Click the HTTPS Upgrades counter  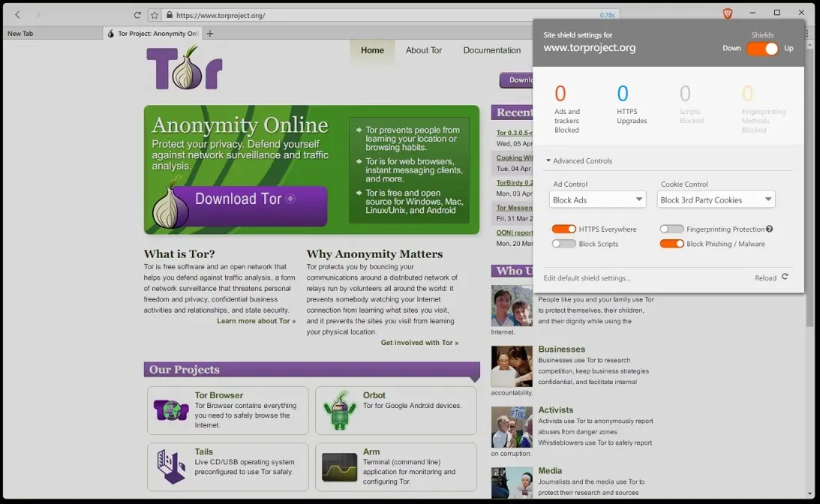(x=631, y=104)
